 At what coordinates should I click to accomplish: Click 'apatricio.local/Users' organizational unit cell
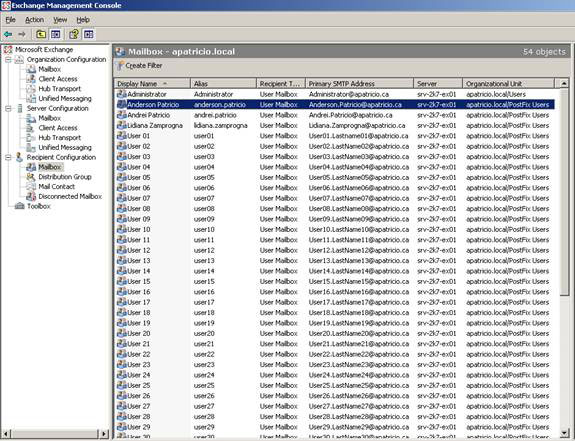point(496,94)
